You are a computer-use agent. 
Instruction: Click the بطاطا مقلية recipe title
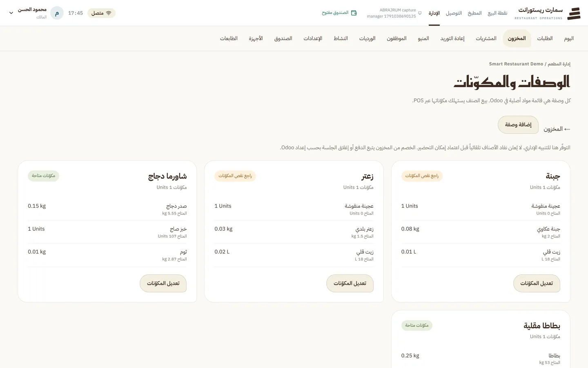pos(542,326)
